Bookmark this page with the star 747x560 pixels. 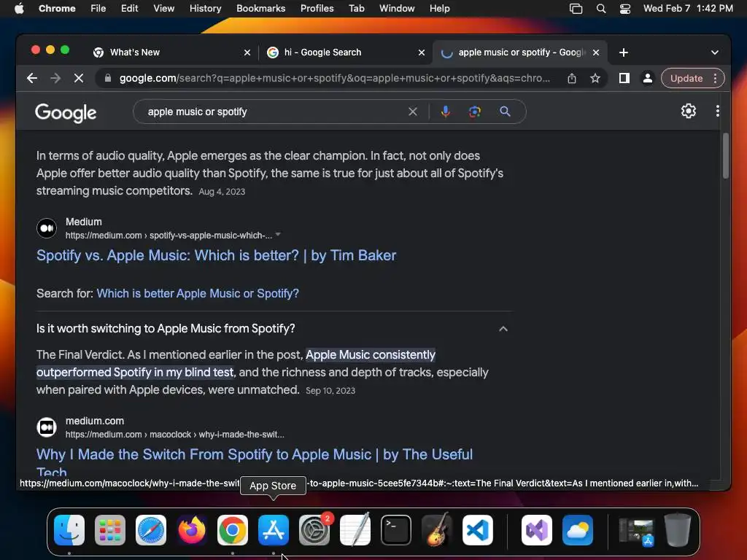[595, 78]
